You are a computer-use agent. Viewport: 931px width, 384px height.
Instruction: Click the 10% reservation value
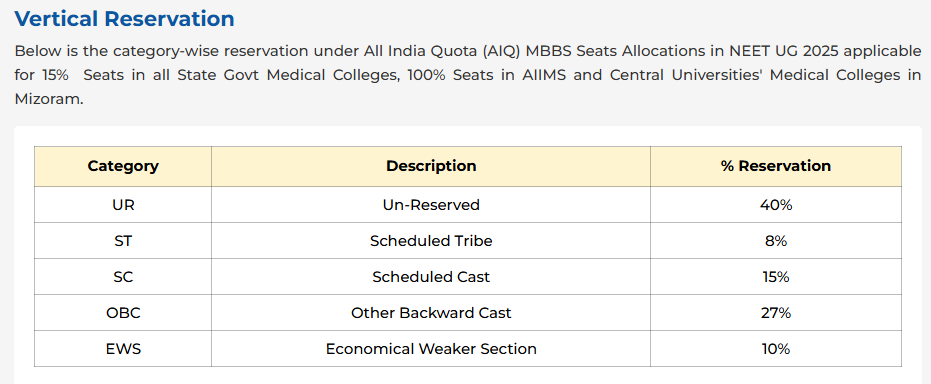click(776, 349)
